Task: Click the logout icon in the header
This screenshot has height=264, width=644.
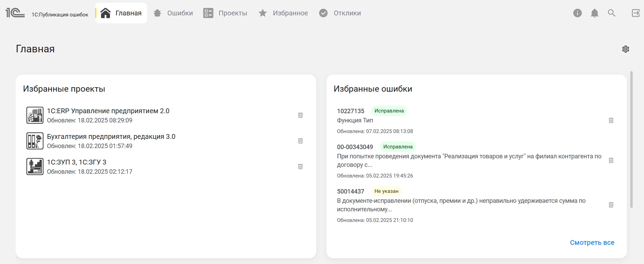Action: click(x=636, y=13)
